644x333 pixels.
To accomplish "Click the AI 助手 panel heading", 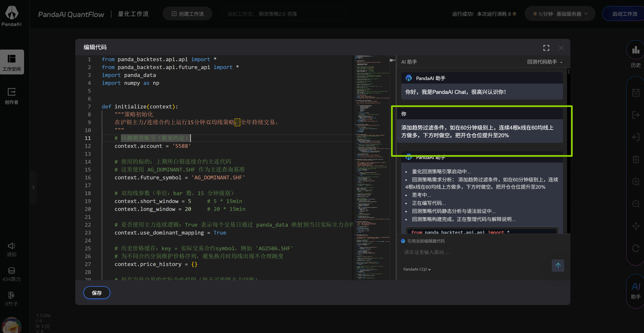I will pyautogui.click(x=409, y=62).
